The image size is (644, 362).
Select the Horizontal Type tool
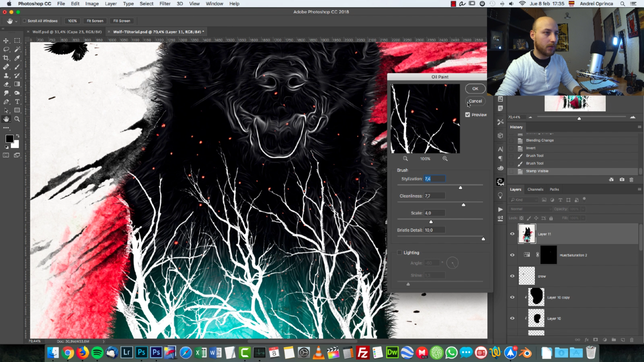tap(17, 102)
